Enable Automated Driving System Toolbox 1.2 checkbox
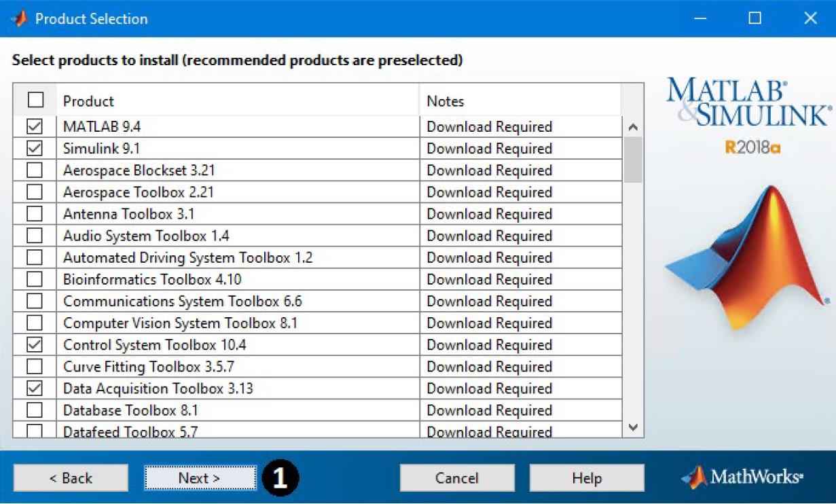 coord(34,257)
